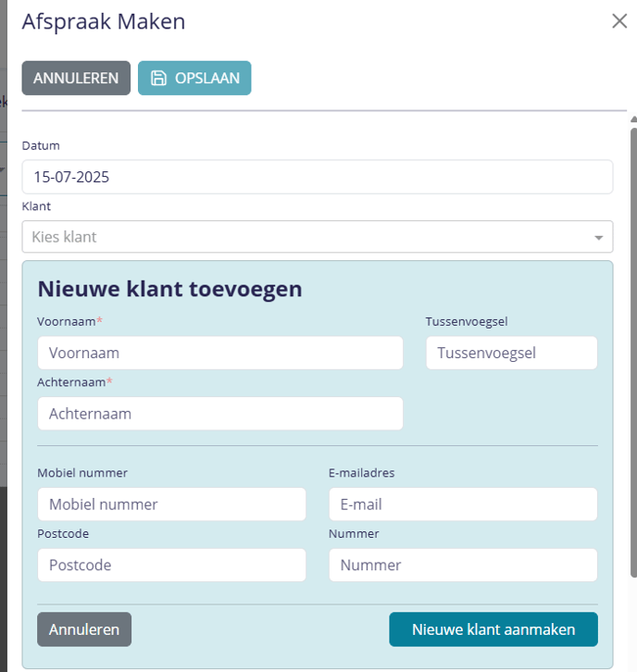Expand the Klant dropdown arrow
637x672 pixels.
pyautogui.click(x=598, y=238)
